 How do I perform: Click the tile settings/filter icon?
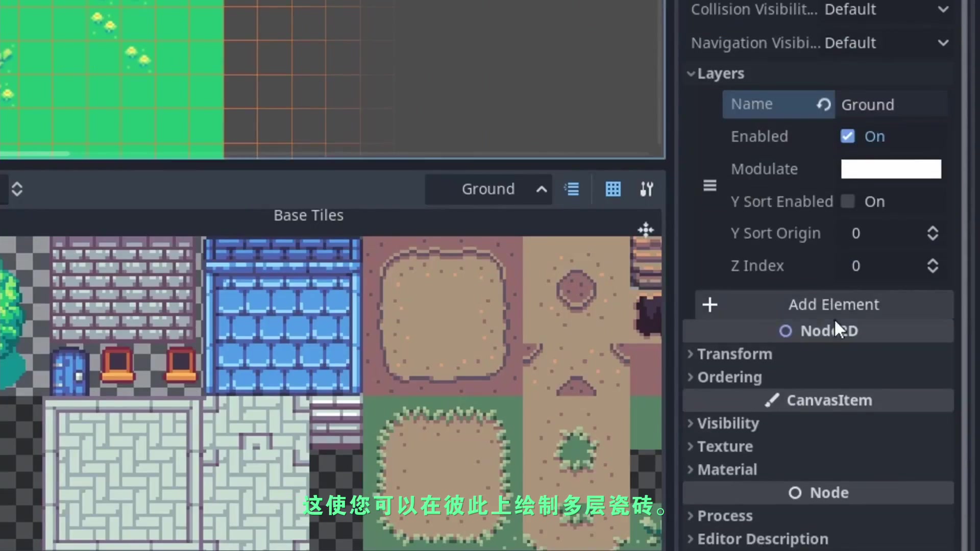(646, 189)
